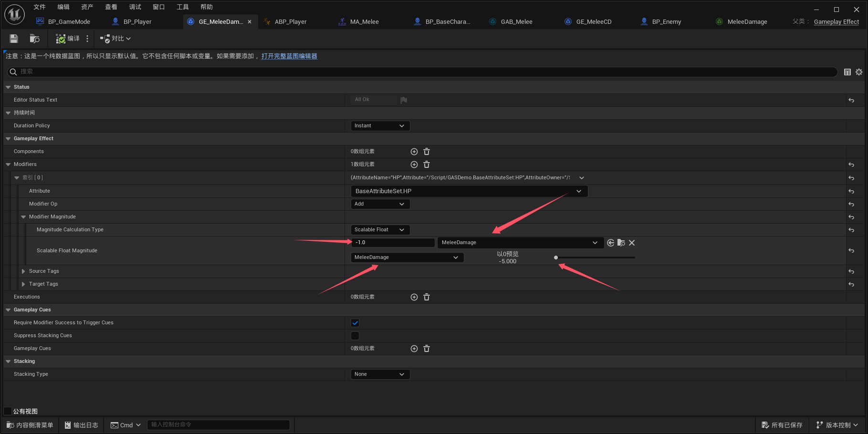Browse to asset in the content browser
The image size is (868, 434).
click(34, 39)
